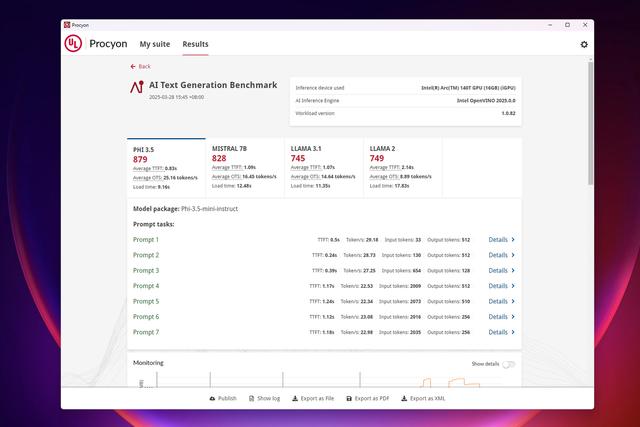Click the Prompt 2 row label
640x427 pixels.
146,255
